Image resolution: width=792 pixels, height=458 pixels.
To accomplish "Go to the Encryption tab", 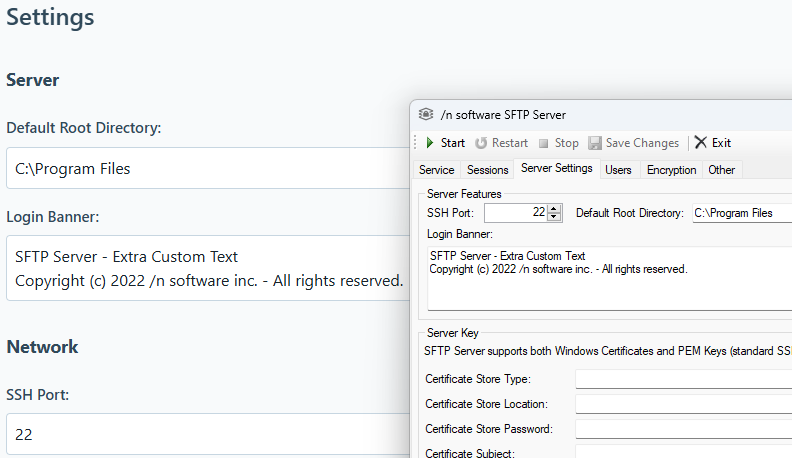I will pyautogui.click(x=671, y=170).
